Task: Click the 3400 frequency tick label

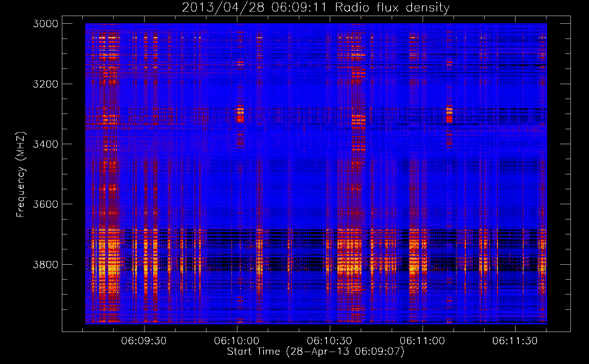Action: [46, 144]
